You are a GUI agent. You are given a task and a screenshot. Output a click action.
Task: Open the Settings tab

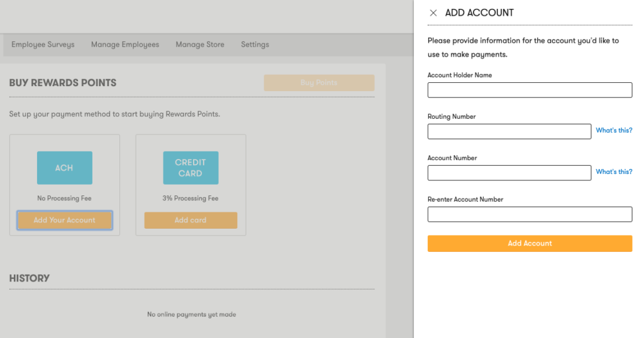coord(255,45)
